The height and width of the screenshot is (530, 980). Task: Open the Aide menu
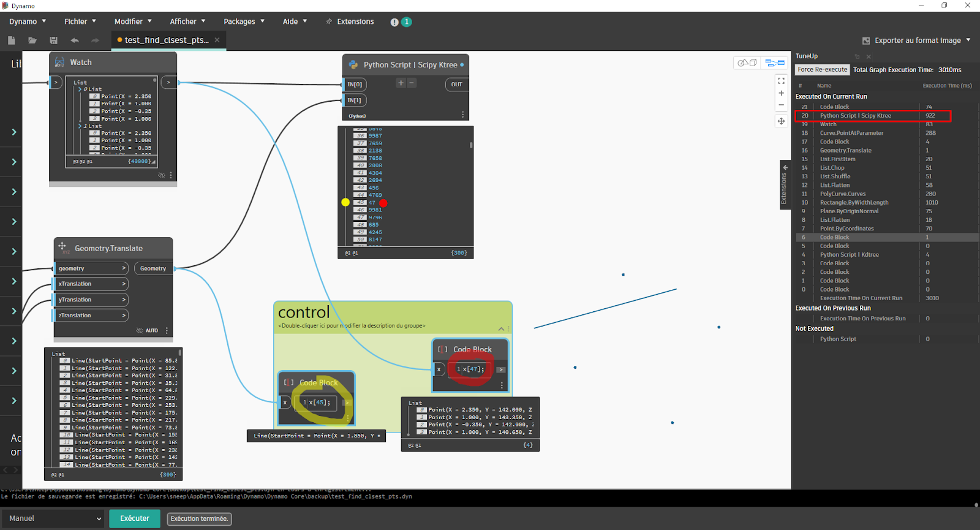coord(295,21)
